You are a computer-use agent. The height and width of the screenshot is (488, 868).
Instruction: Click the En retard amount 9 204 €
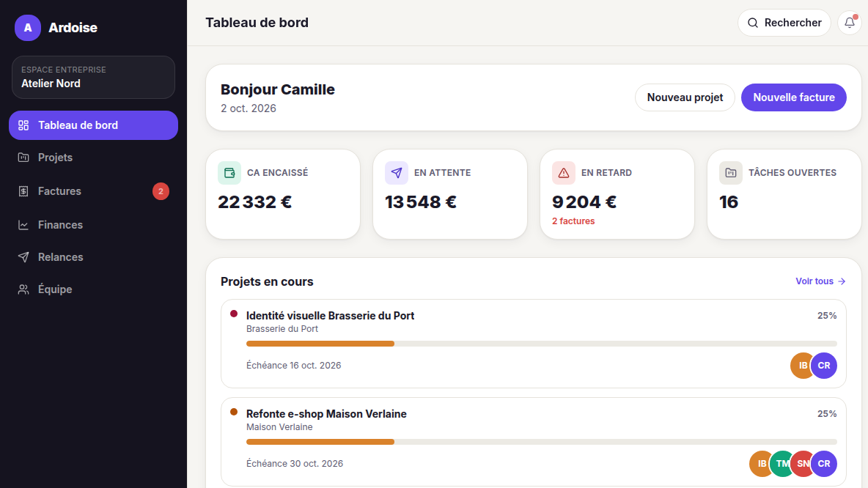click(584, 202)
